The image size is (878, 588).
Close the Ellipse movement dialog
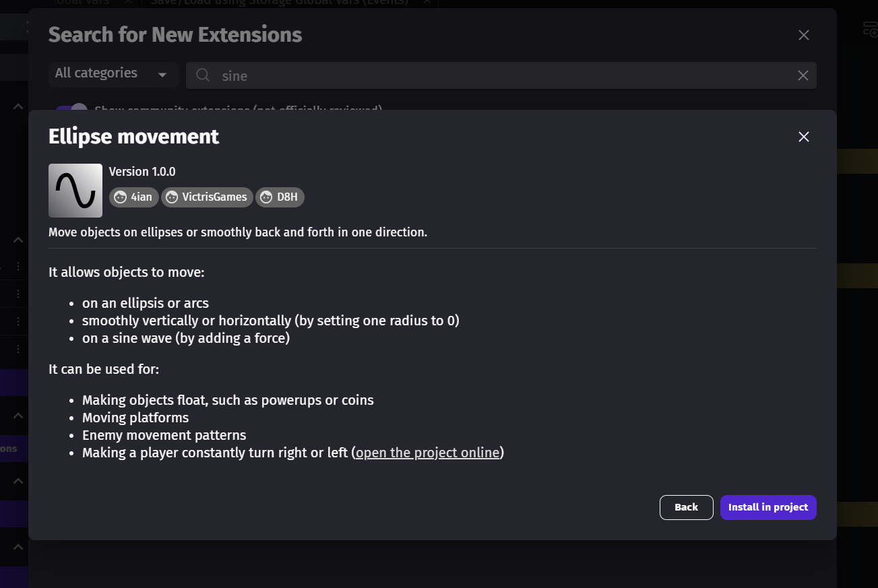coord(803,137)
